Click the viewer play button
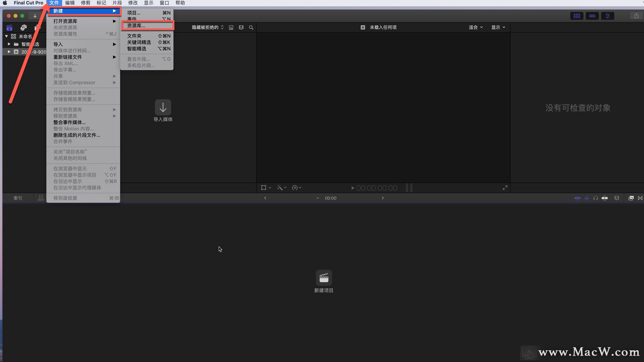The width and height of the screenshot is (644, 362). (353, 188)
